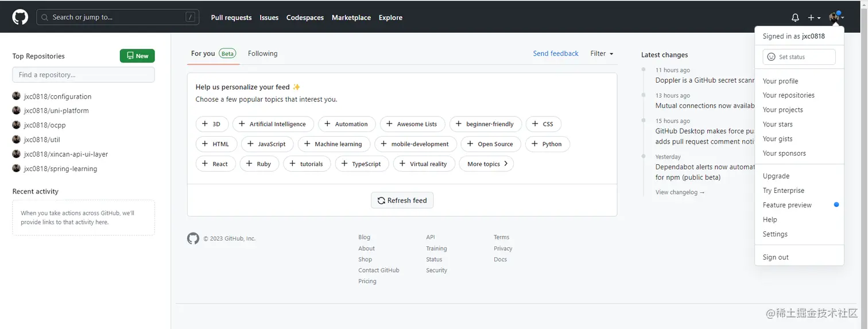Add the TypeScript topic

tap(362, 164)
